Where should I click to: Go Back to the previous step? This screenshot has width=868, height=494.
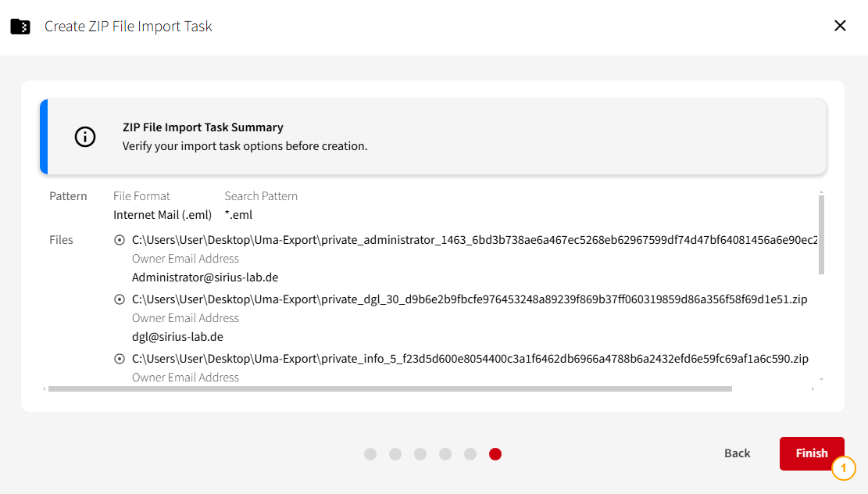click(737, 453)
